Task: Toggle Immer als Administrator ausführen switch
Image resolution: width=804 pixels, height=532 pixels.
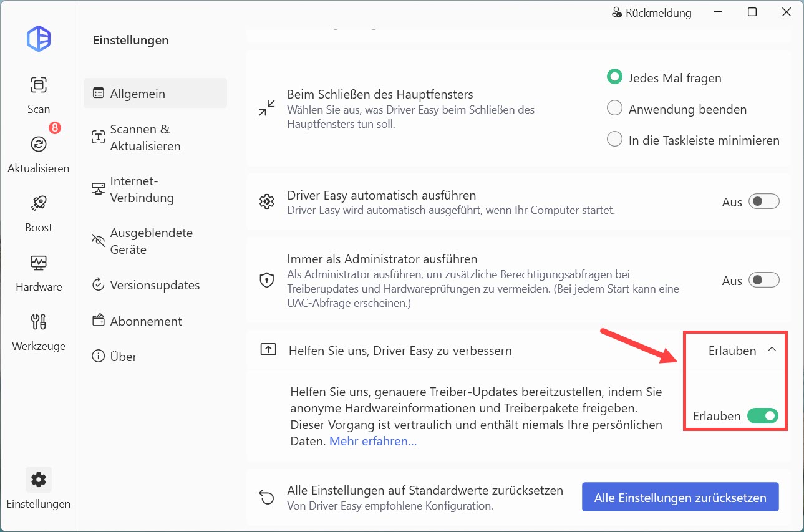Action: (764, 280)
